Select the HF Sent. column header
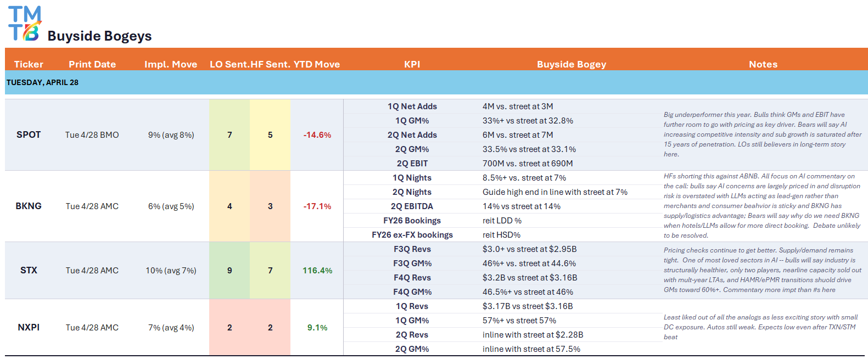The height and width of the screenshot is (359, 868). click(270, 64)
